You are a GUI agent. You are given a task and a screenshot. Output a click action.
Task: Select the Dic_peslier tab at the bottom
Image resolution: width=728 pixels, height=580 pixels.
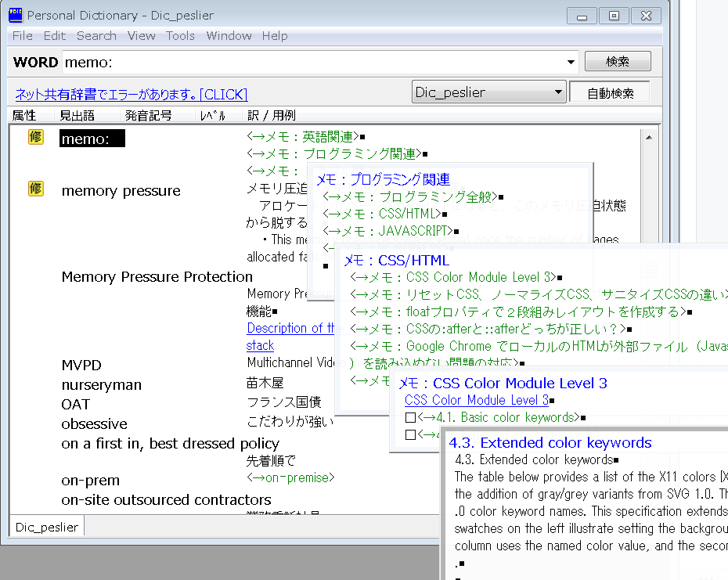click(45, 526)
